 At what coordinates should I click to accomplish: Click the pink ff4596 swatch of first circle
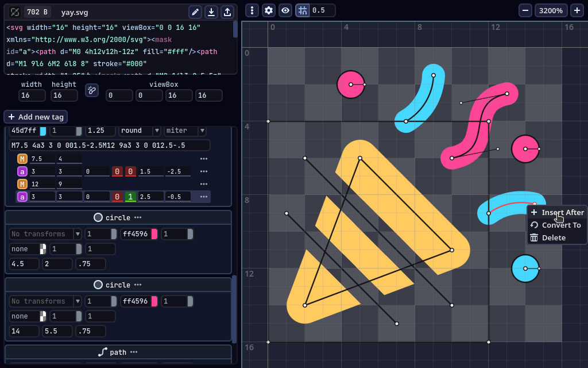154,234
